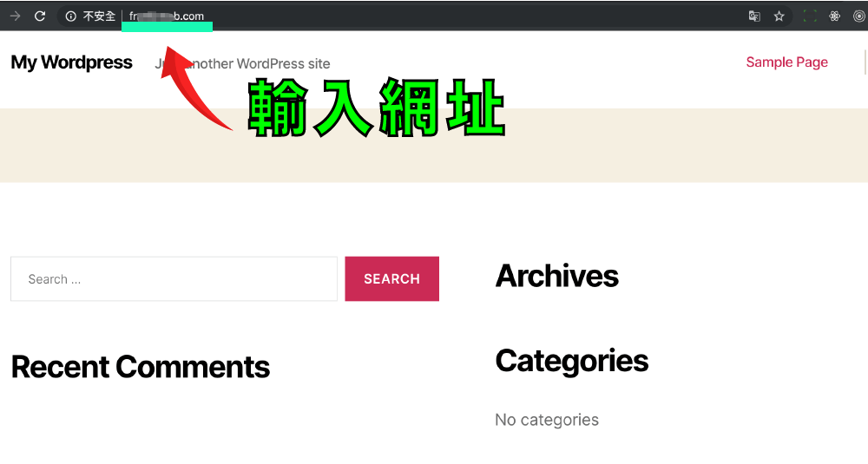Click the Just another WordPress site tagline

point(242,63)
